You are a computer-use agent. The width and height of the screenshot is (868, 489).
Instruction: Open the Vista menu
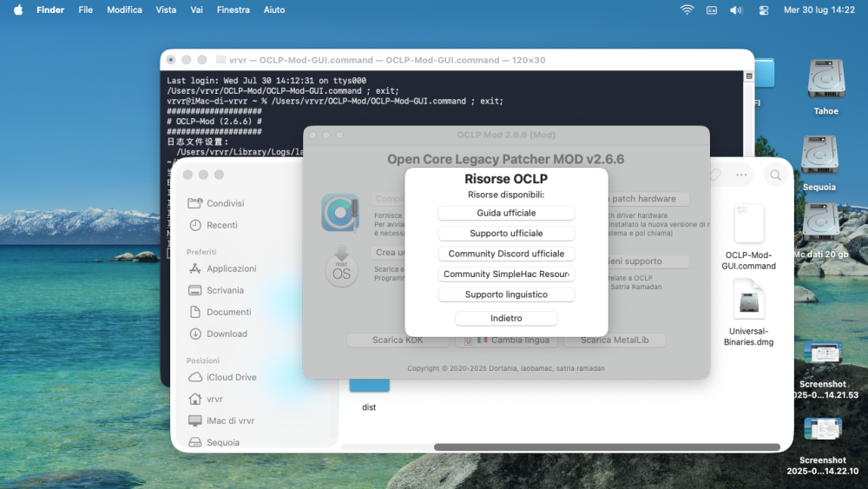[x=166, y=10]
